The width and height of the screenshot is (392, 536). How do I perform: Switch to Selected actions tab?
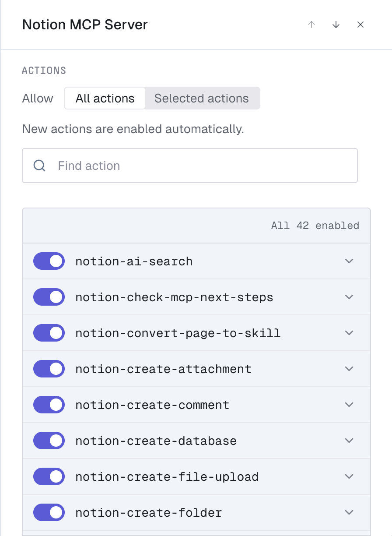(202, 98)
